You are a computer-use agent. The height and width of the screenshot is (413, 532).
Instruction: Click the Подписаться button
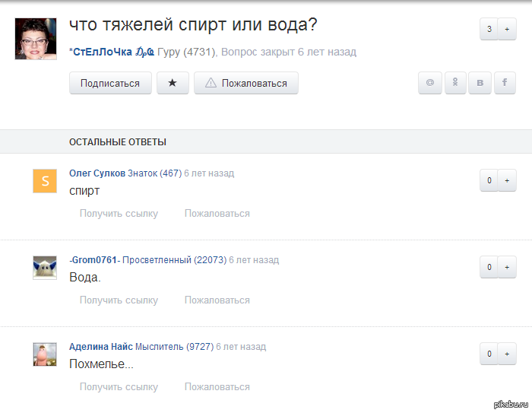110,83
